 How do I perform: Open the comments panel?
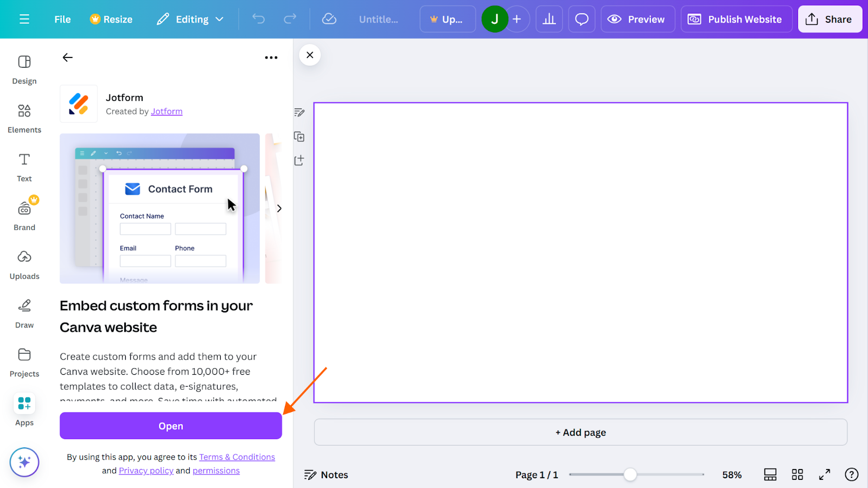581,18
